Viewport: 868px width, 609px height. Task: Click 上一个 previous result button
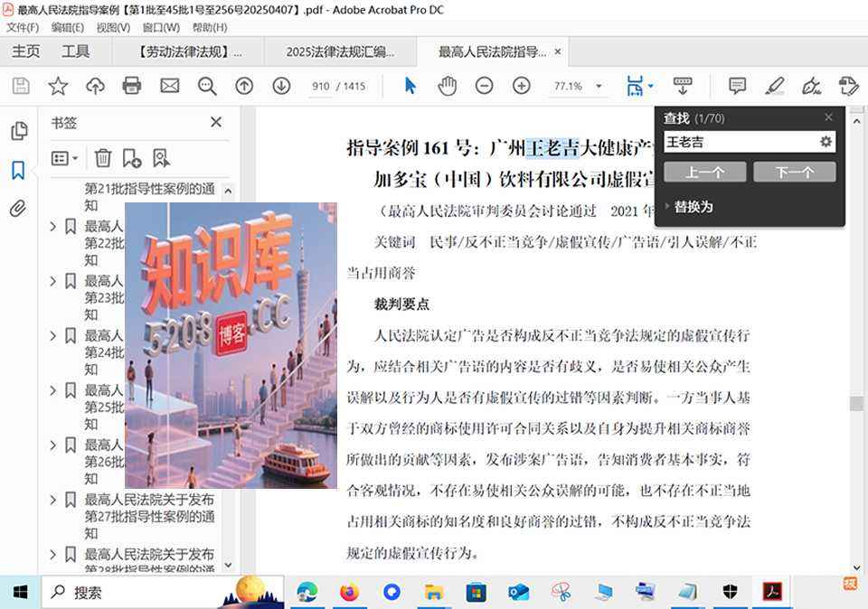704,172
